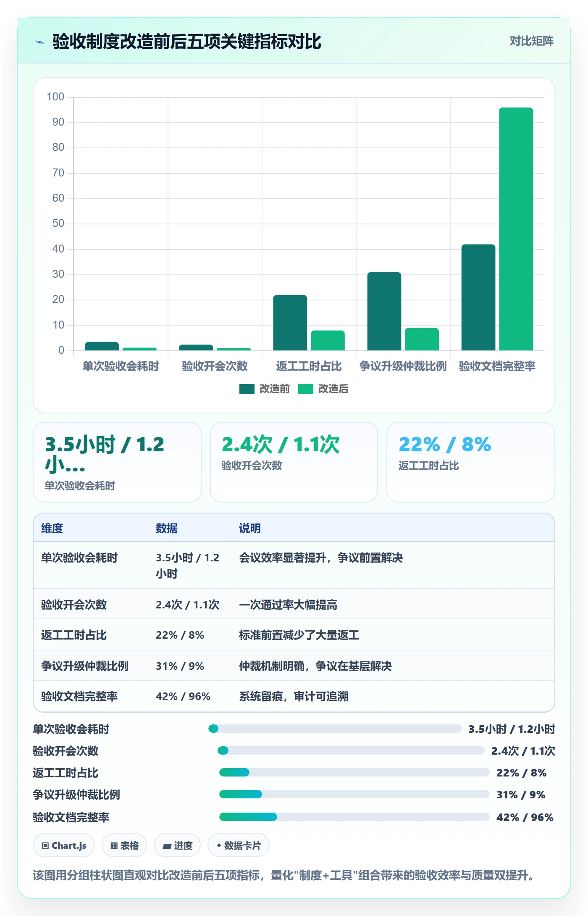Screen dimensions: 588x916
Task: Click the 验收文档完整率 row label in the table
Action: pyautogui.click(x=79, y=696)
